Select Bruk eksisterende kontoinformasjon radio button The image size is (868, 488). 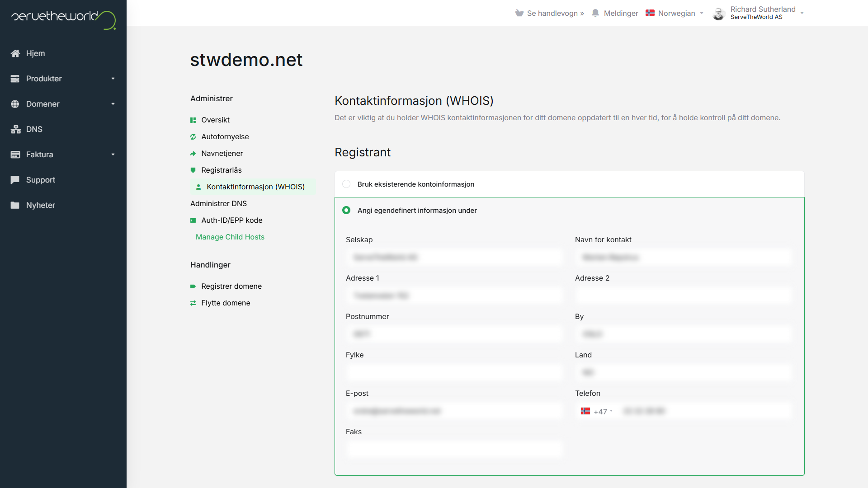[x=346, y=184]
